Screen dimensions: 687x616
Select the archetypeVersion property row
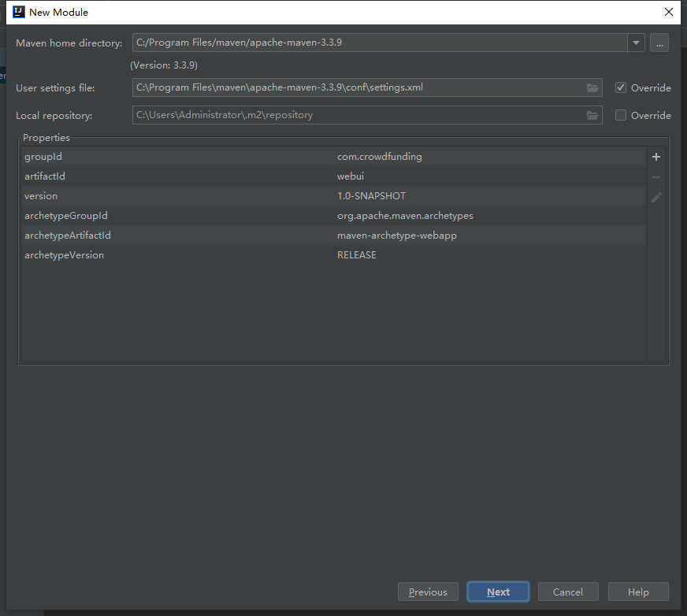coord(333,255)
